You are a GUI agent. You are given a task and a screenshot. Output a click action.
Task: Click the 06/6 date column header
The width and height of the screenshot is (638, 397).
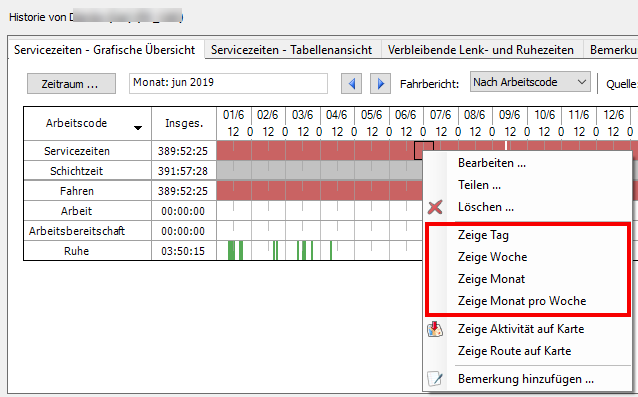tap(406, 116)
